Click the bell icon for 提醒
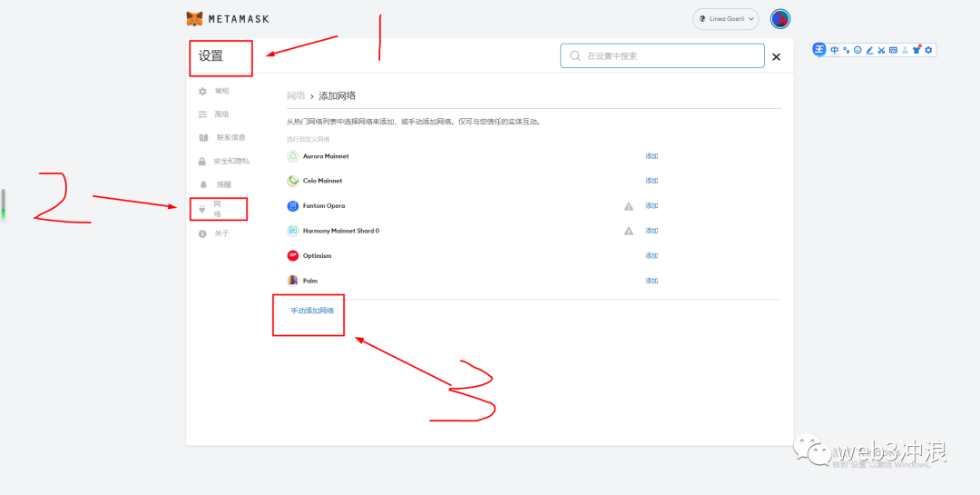The height and width of the screenshot is (495, 980). coord(202,184)
